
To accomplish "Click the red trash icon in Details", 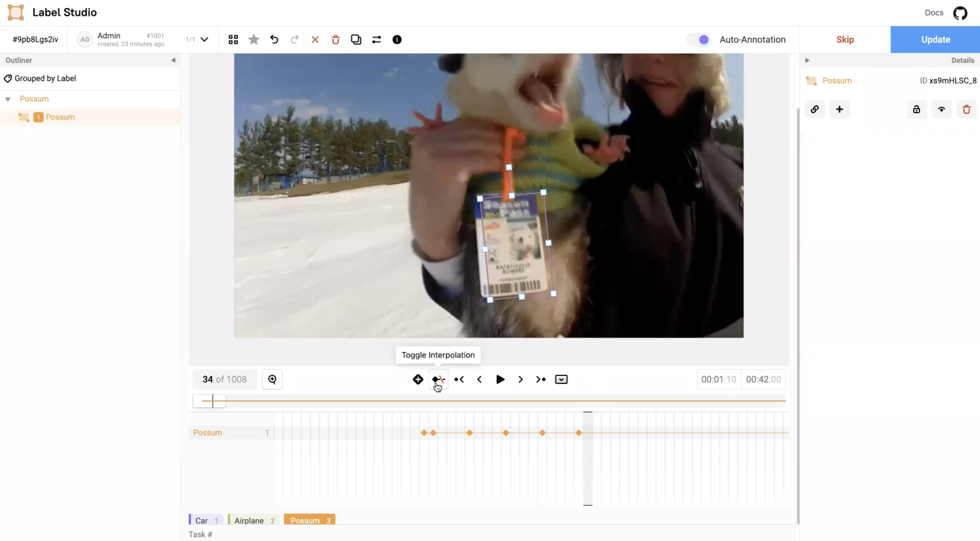I will pos(966,110).
